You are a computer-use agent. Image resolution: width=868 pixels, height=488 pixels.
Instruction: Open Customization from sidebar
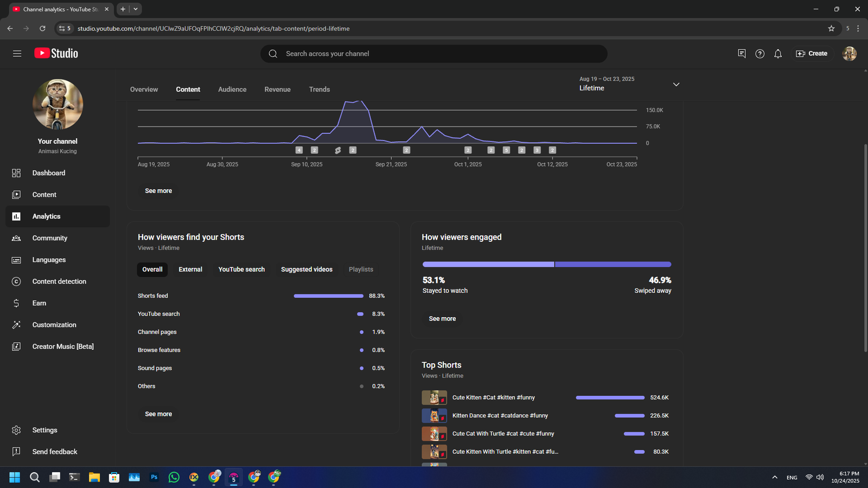54,325
